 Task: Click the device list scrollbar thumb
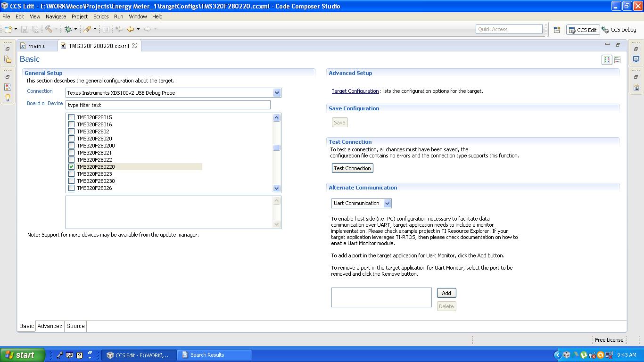click(x=277, y=148)
